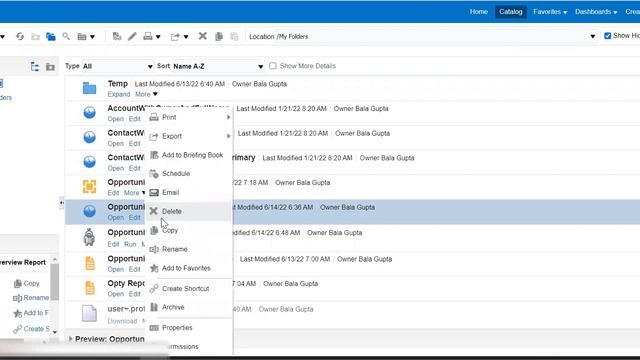Collapse the left pane splitter arrow
Viewport: 640px width, 360px height.
(62, 202)
